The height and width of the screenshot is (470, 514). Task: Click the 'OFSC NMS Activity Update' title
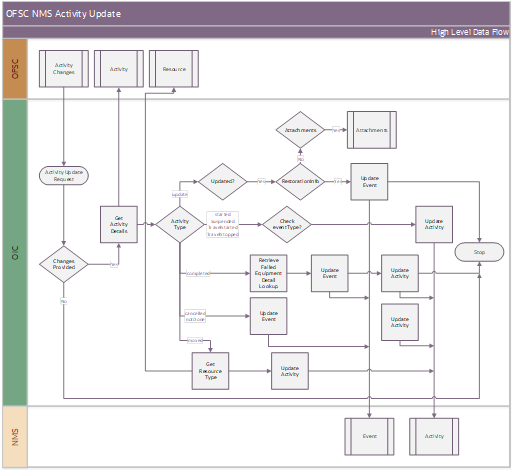pyautogui.click(x=63, y=14)
